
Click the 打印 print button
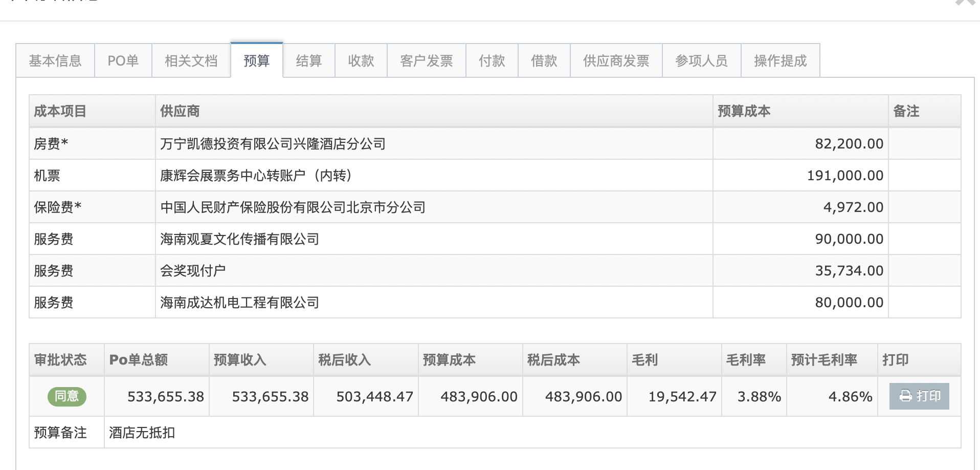[x=919, y=396]
